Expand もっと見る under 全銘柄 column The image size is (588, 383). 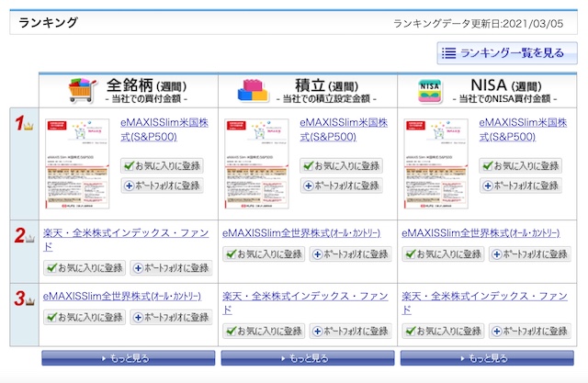128,358
